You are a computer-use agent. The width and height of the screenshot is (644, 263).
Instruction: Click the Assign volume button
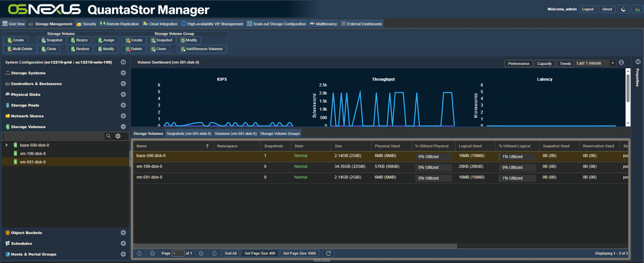click(x=106, y=40)
